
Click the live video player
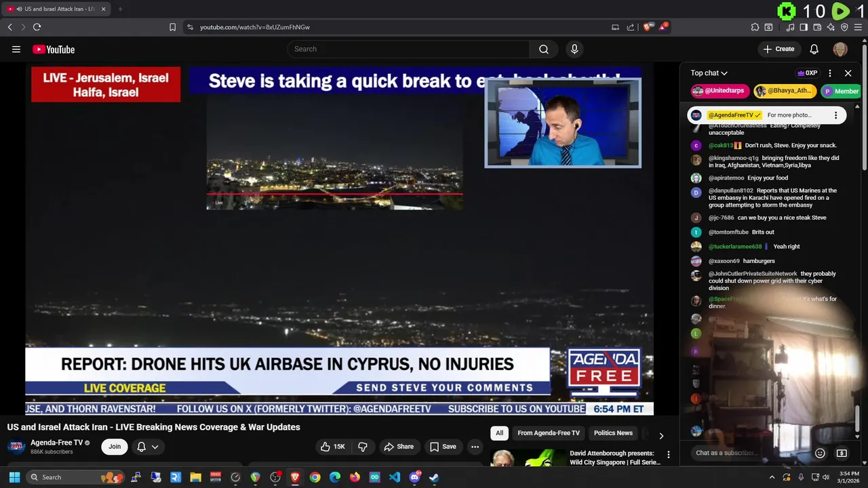point(339,241)
